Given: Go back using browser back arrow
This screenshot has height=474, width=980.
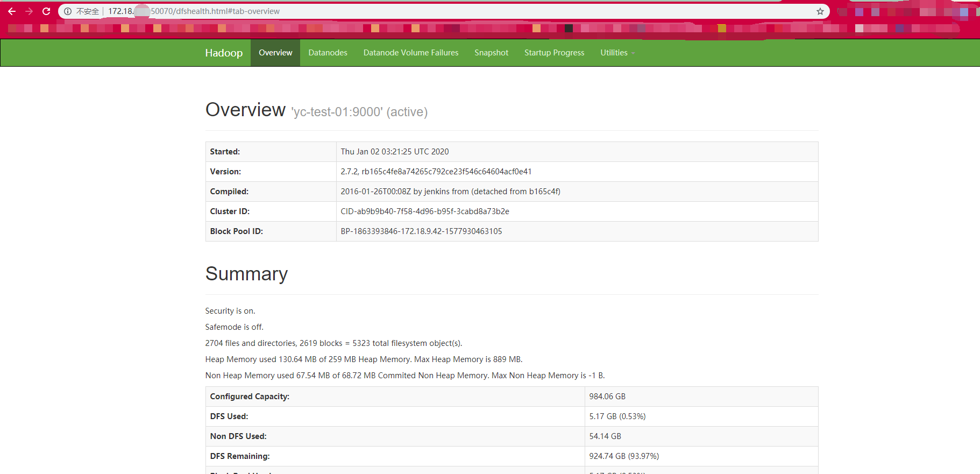Looking at the screenshot, I should click(x=12, y=11).
